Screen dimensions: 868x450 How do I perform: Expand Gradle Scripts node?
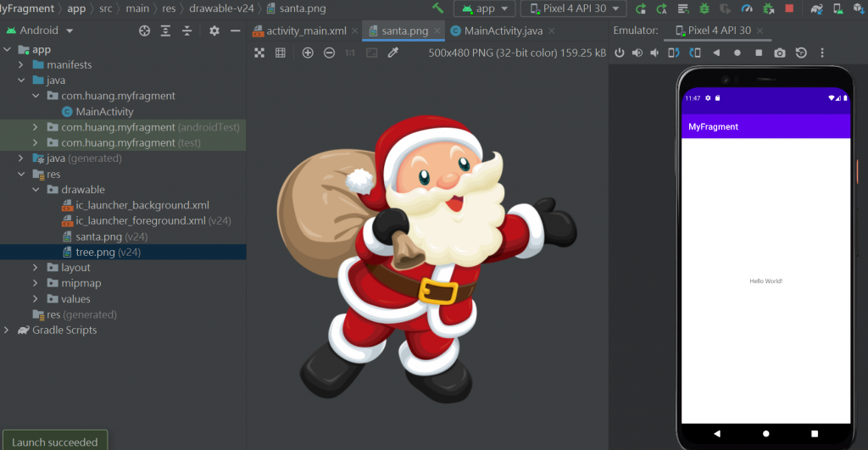pyautogui.click(x=7, y=330)
